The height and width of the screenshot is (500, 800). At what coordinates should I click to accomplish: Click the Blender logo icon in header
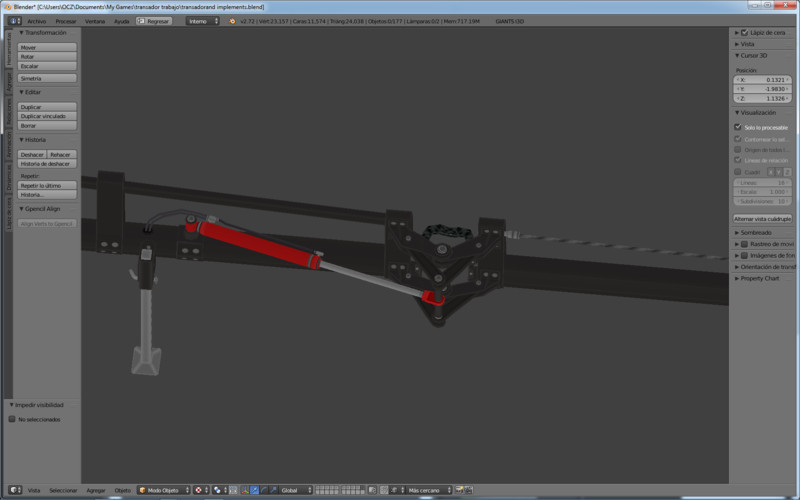[x=232, y=20]
